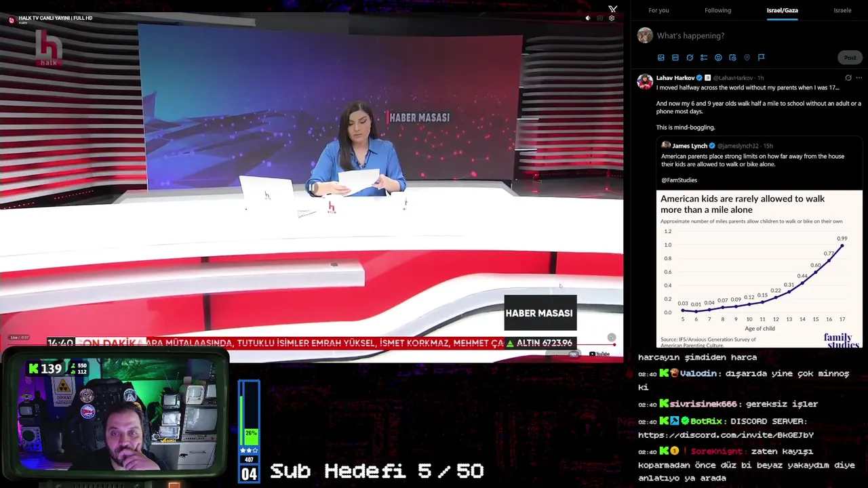868x488 pixels.
Task: Open the Discord invite link in chat
Action: click(x=726, y=435)
